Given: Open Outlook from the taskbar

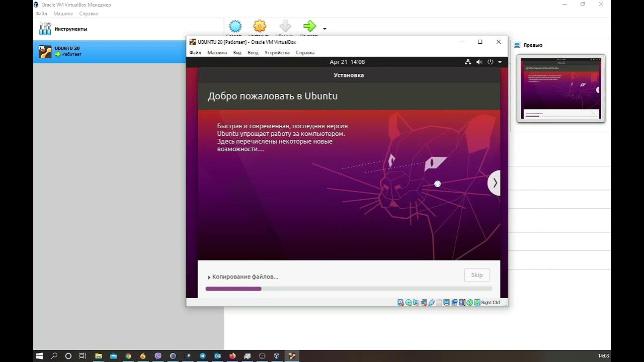Looking at the screenshot, I should [x=217, y=356].
